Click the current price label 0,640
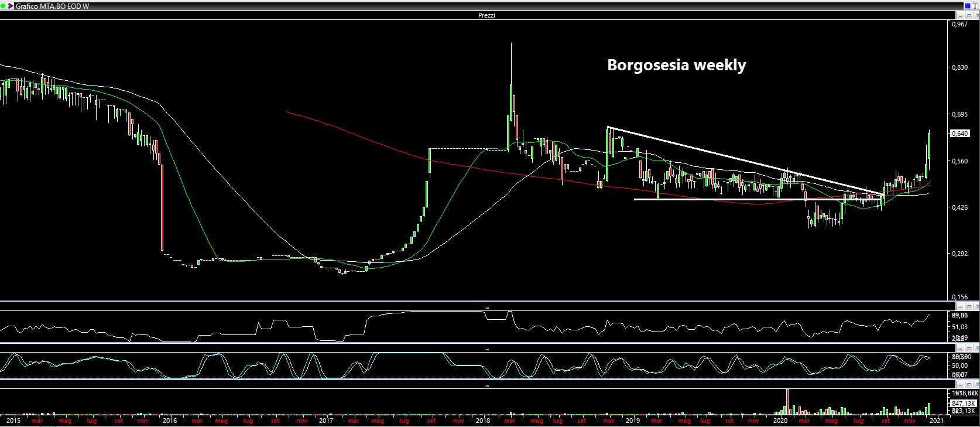Viewport: 980px width, 427px height. (960, 134)
